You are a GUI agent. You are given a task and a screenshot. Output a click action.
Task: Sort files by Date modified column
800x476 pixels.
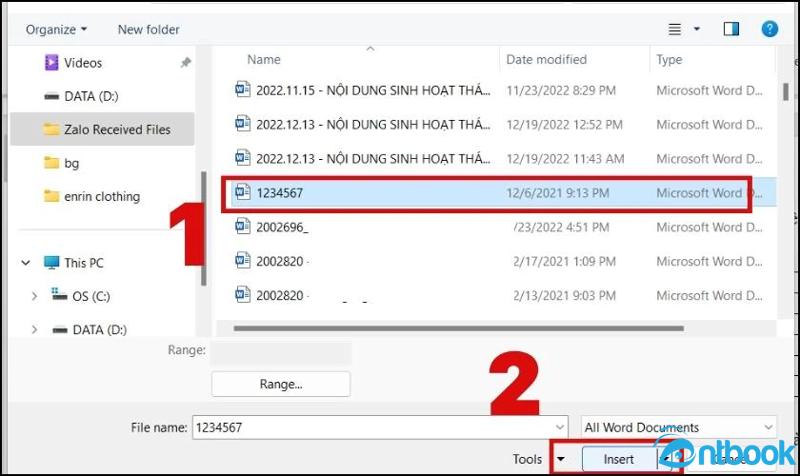coord(546,60)
